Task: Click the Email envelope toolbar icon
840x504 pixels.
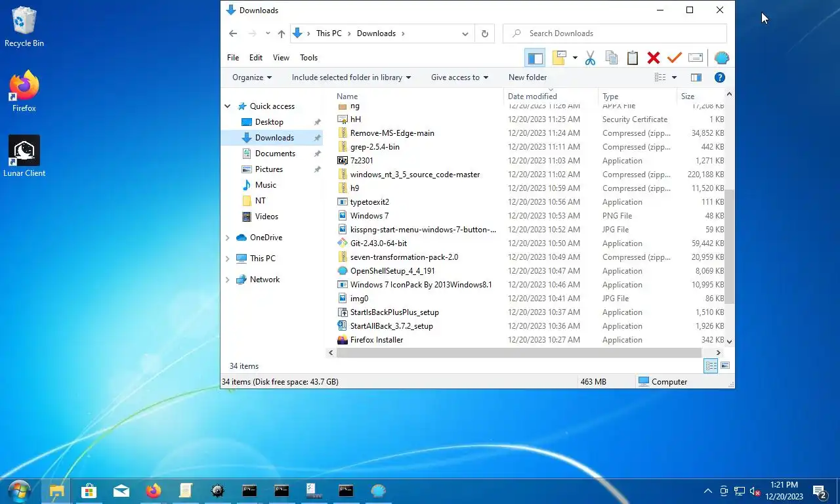Action: (696, 58)
